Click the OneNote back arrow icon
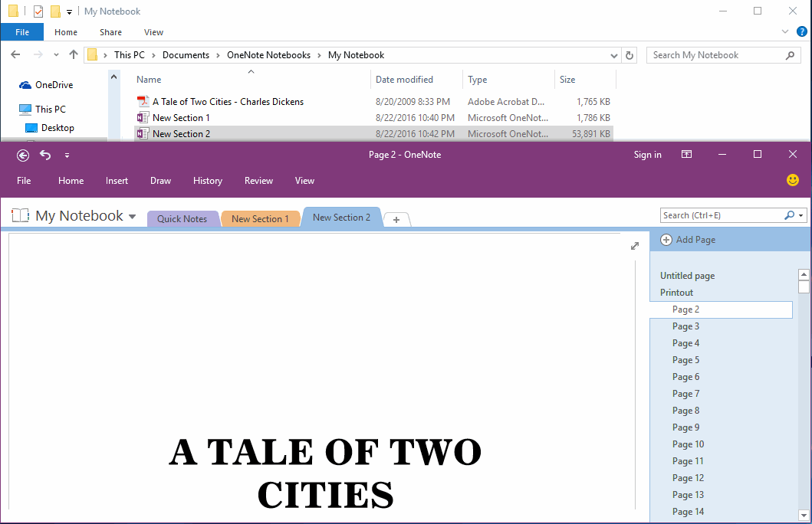 [x=23, y=156]
